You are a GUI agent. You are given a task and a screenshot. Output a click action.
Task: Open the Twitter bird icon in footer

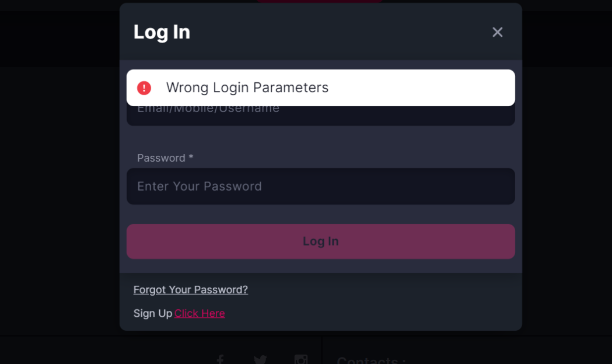tap(260, 359)
